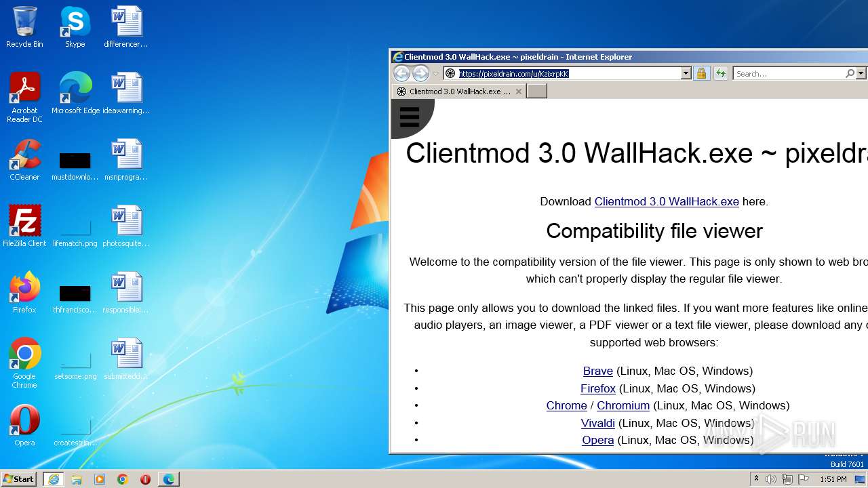The image size is (868, 488).
Task: Close the Clientmod 3.0 WallHack.exe tab
Action: point(519,91)
